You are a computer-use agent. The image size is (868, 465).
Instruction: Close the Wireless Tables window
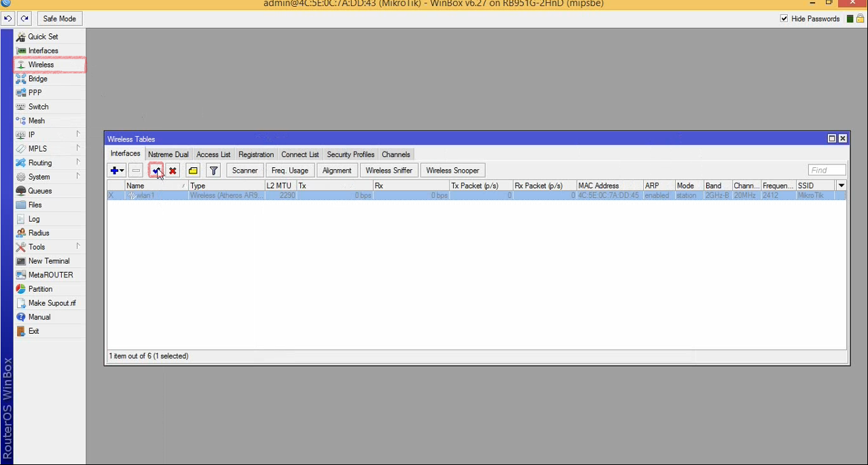coord(843,139)
